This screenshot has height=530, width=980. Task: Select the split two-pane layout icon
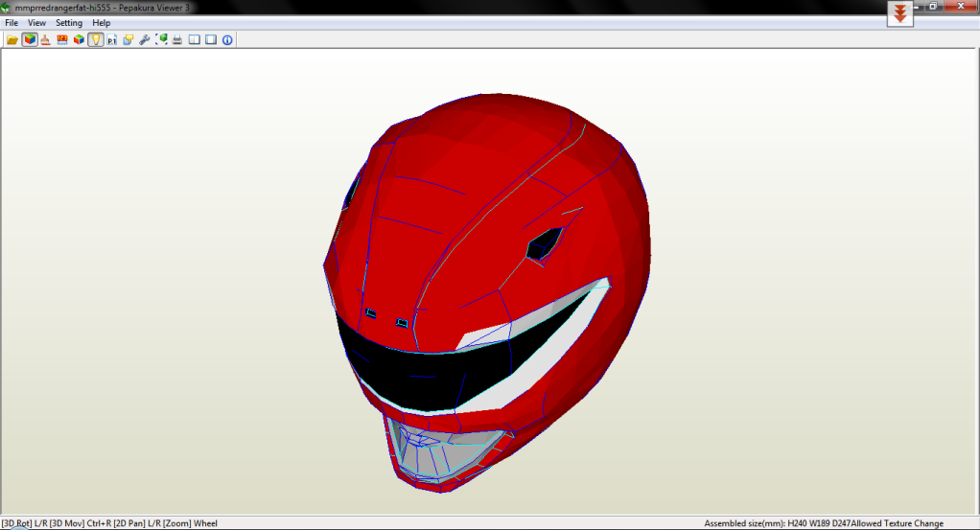pyautogui.click(x=195, y=40)
